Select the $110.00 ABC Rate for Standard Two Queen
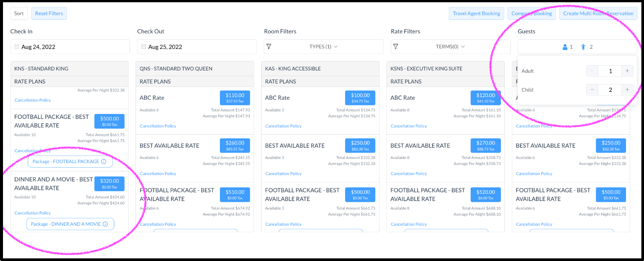 pos(235,98)
